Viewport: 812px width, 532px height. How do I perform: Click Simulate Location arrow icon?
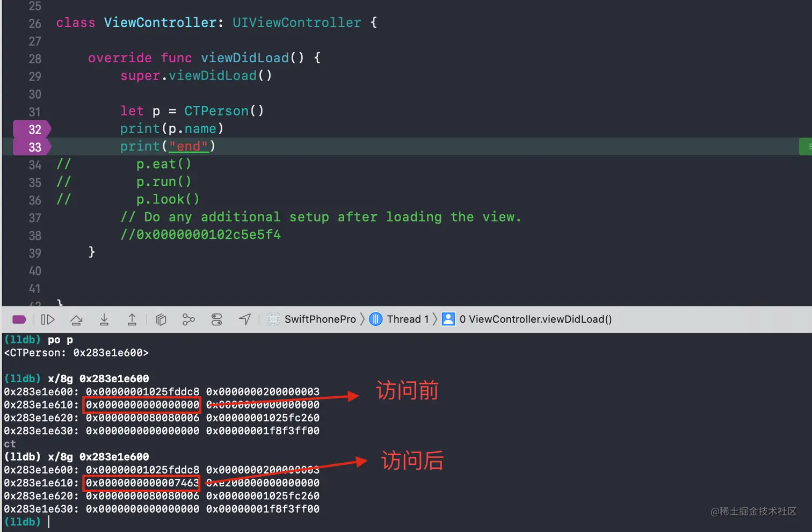tap(245, 319)
